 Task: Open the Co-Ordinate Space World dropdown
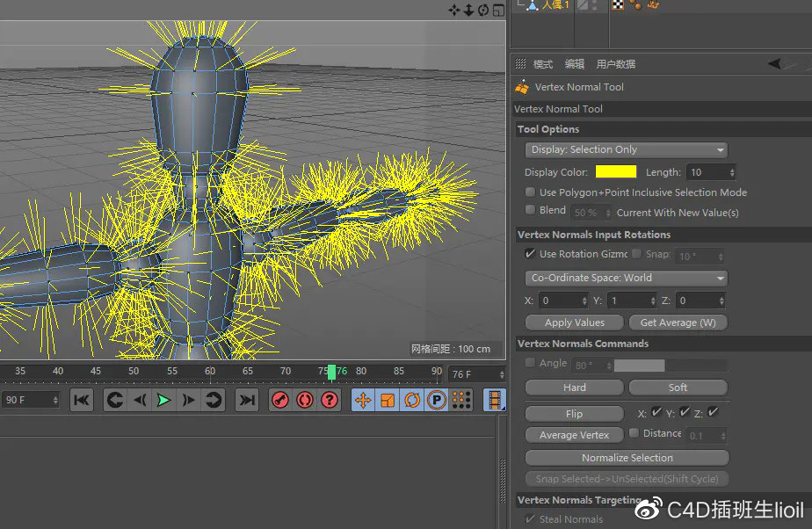(x=625, y=278)
